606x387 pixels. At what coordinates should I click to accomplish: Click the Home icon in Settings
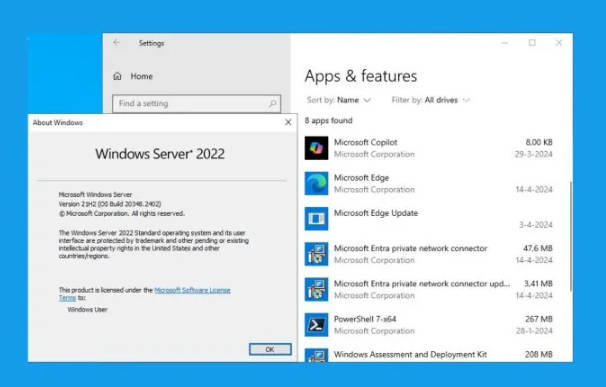[117, 76]
